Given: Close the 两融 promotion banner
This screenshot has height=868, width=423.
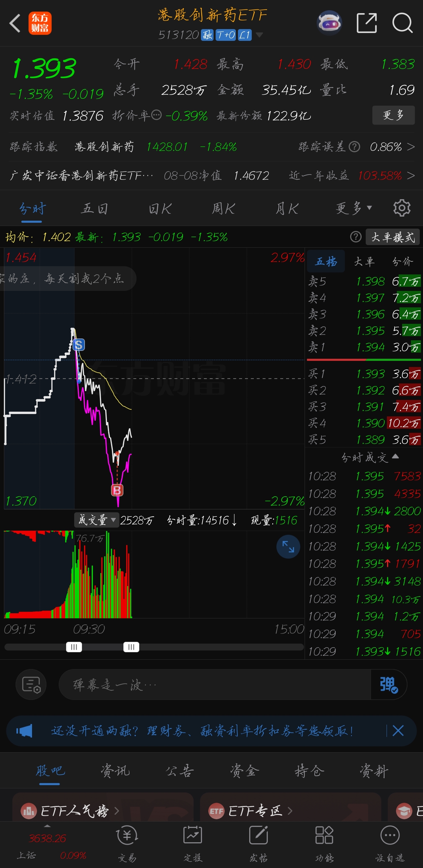Looking at the screenshot, I should [398, 731].
